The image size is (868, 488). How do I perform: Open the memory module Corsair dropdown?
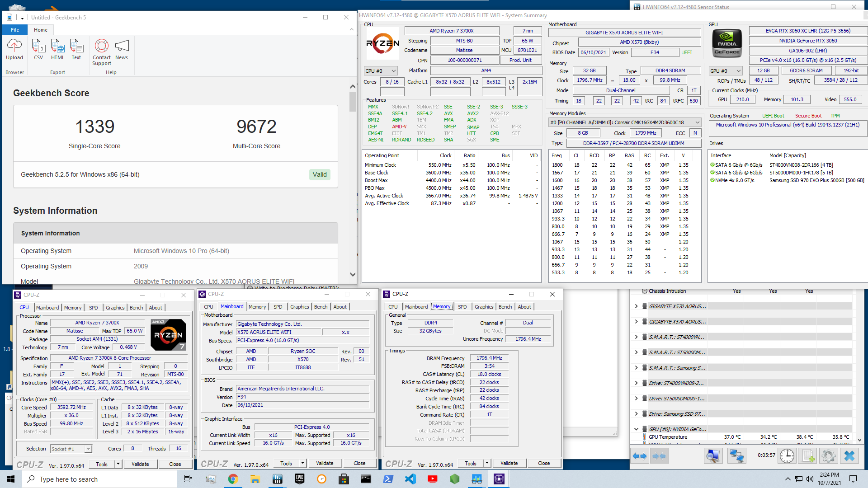tap(624, 122)
